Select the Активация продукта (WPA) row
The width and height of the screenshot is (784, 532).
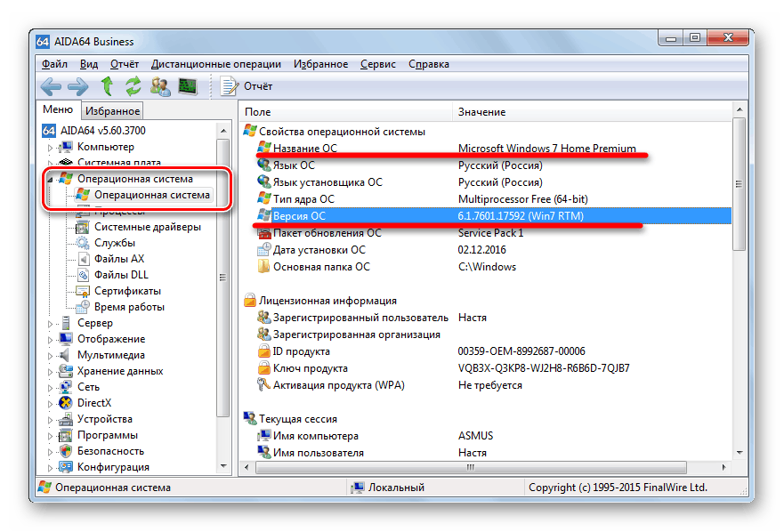click(x=494, y=385)
